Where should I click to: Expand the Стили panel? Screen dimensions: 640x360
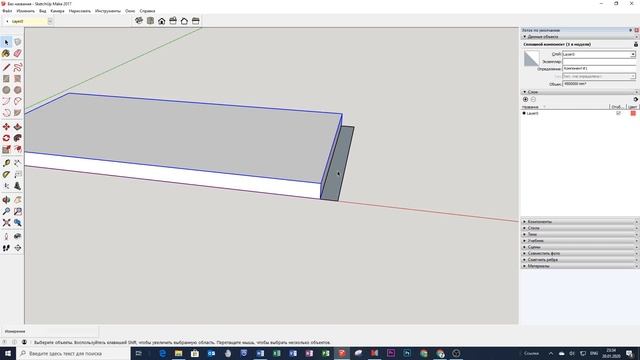(579, 228)
